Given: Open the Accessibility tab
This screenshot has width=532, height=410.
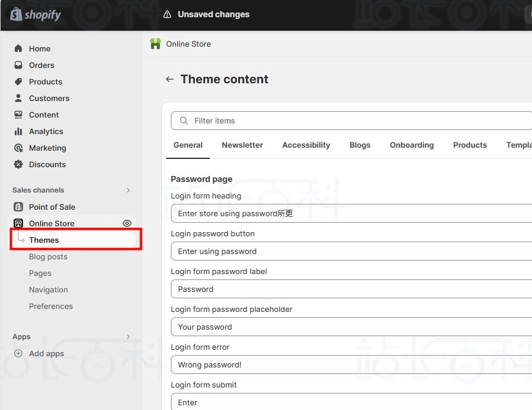Looking at the screenshot, I should click(306, 145).
